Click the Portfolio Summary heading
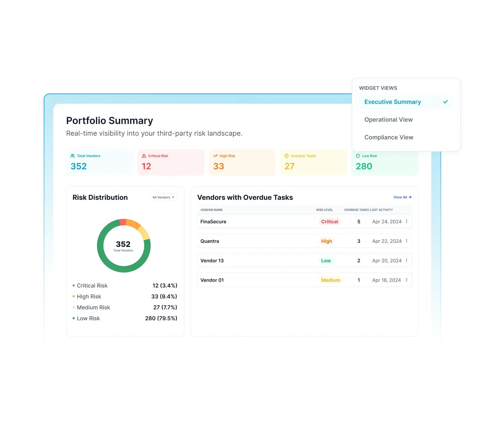Screen dimensions: 504x425 point(110,121)
